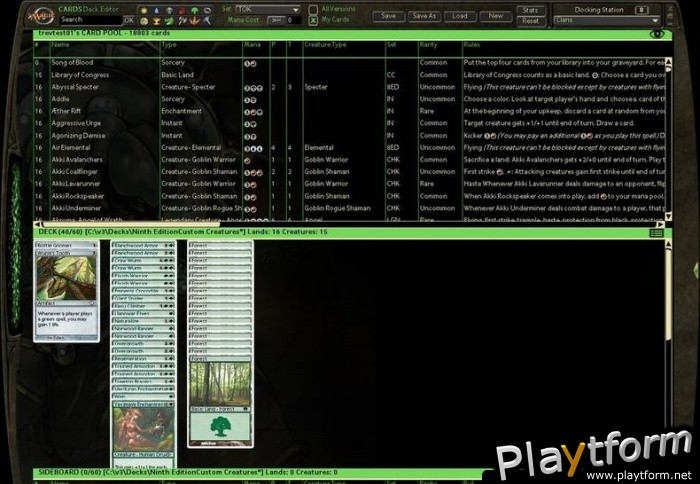Select the Yavimaya Enchantress card artwork
Image resolution: width=700 pixels, height=484 pixels.
click(143, 430)
